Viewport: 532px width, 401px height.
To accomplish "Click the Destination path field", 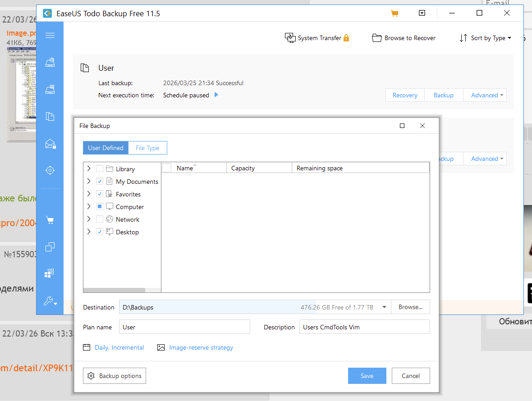I will pyautogui.click(x=255, y=307).
